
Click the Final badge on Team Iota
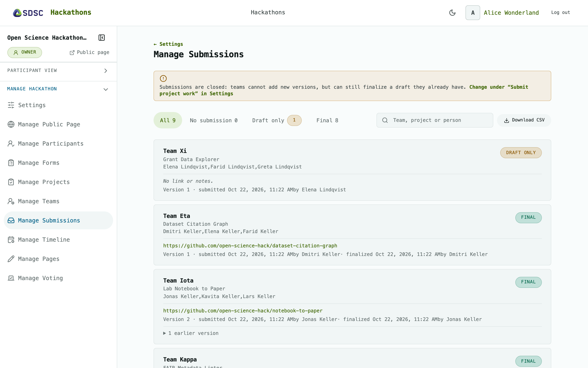pyautogui.click(x=528, y=282)
